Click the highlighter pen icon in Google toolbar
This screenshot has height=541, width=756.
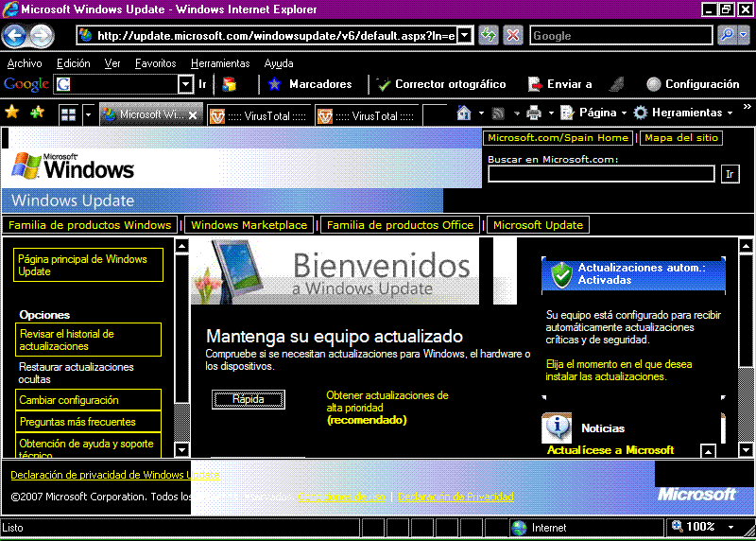[617, 84]
